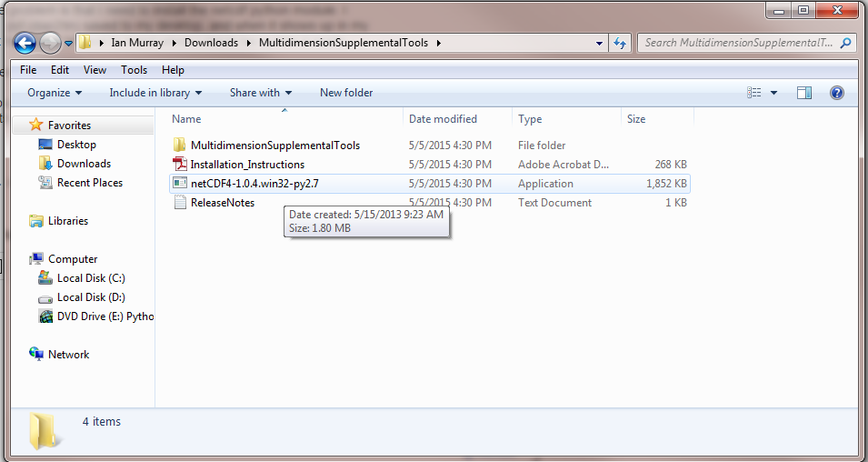Click the '1,852 KB' size cell
The width and height of the screenshot is (868, 462).
tap(666, 184)
